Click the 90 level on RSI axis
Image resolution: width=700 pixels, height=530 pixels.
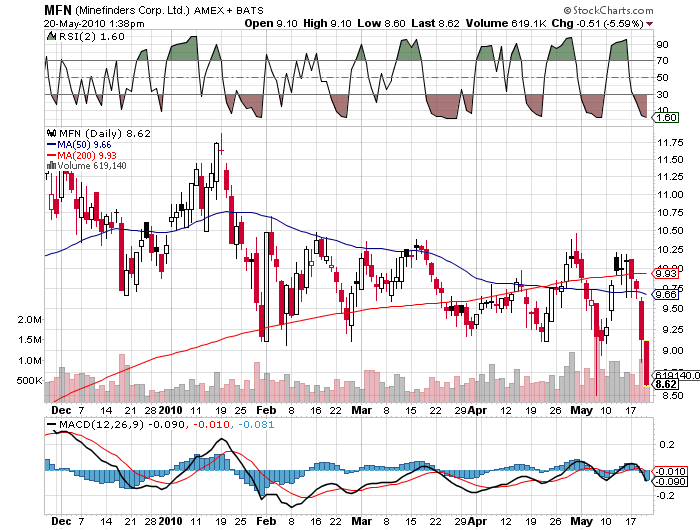point(662,44)
